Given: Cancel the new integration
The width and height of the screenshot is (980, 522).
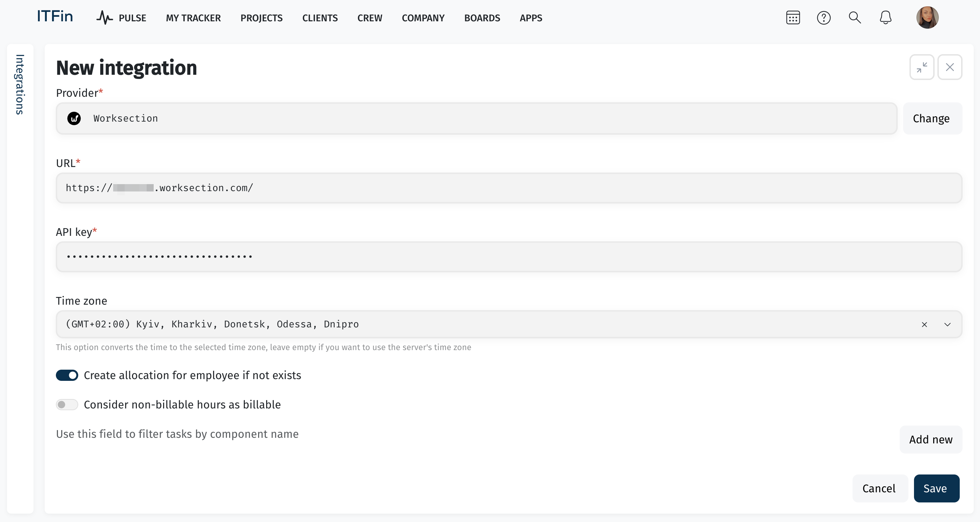Looking at the screenshot, I should pos(880,488).
